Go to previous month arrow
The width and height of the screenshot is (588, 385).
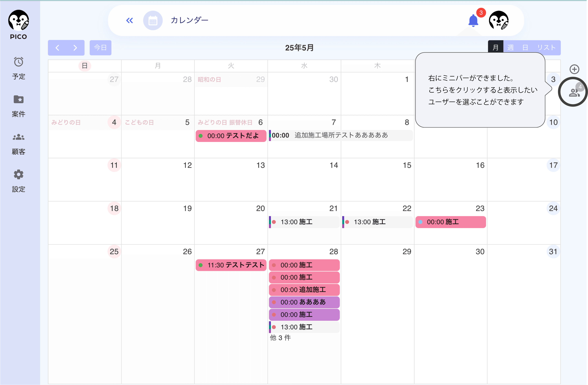[57, 48]
